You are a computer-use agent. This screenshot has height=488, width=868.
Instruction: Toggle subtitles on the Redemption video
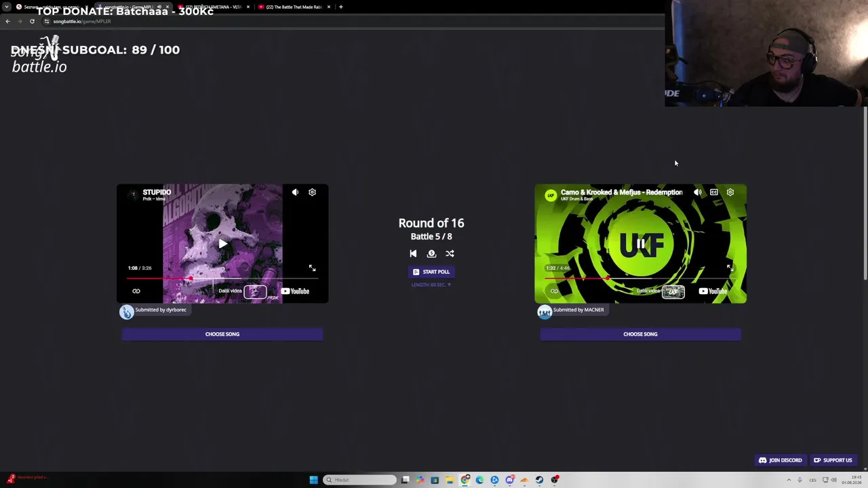coord(714,192)
